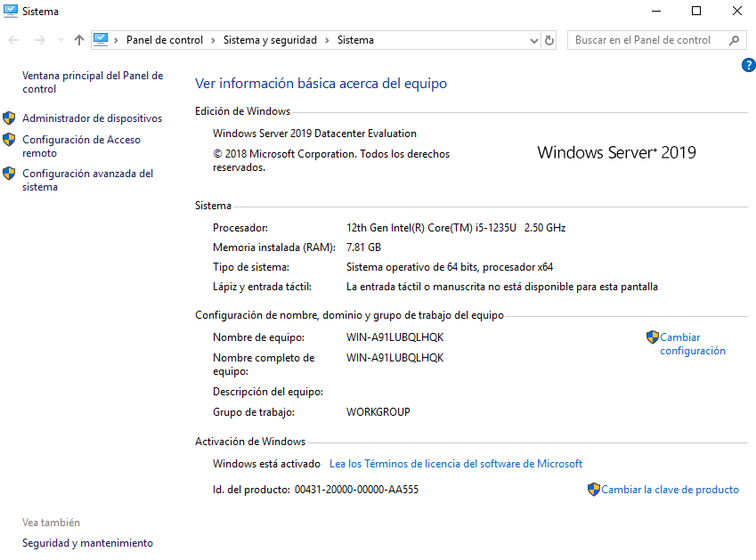
Task: Click the back navigation arrow
Action: point(13,40)
